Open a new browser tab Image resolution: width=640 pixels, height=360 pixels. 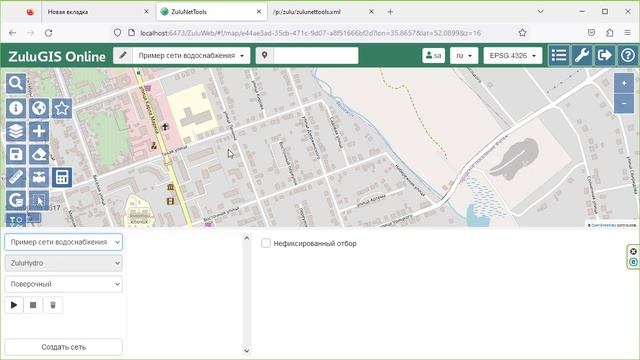coord(390,12)
